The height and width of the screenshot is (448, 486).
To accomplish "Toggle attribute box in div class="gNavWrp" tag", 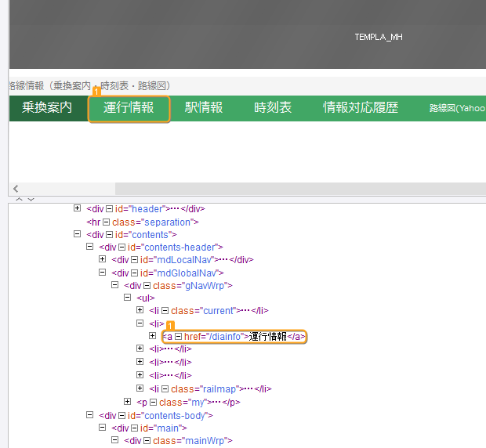I will pos(147,286).
